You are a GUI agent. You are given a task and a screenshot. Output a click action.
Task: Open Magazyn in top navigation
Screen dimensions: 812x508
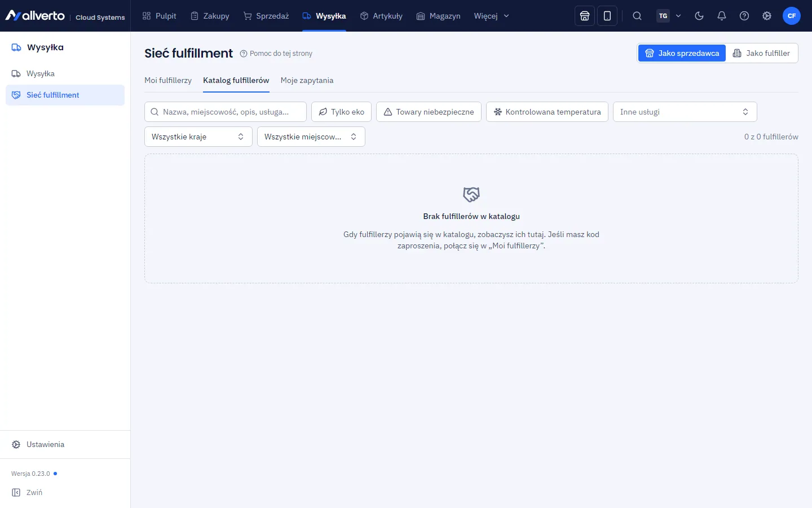click(439, 16)
